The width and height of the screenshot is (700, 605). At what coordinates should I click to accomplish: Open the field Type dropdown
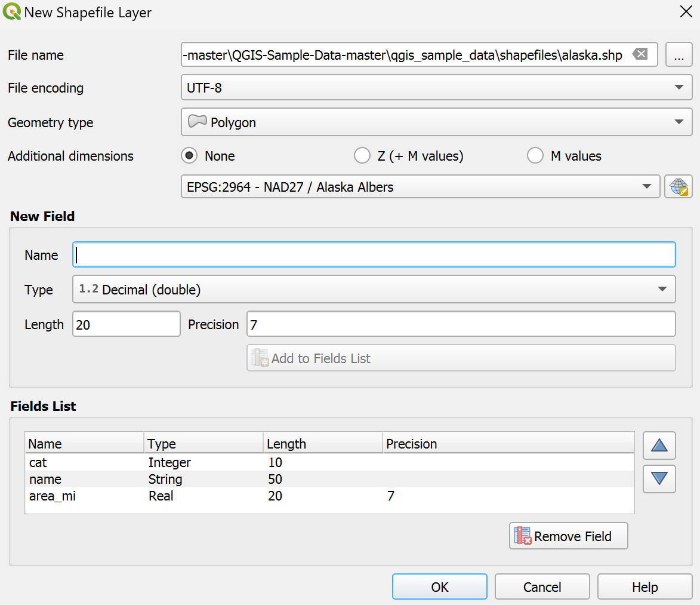[x=374, y=290]
